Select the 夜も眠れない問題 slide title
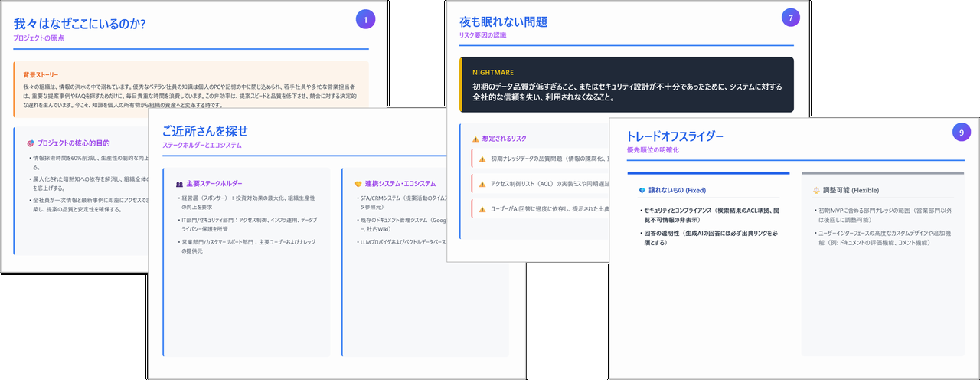 [503, 21]
